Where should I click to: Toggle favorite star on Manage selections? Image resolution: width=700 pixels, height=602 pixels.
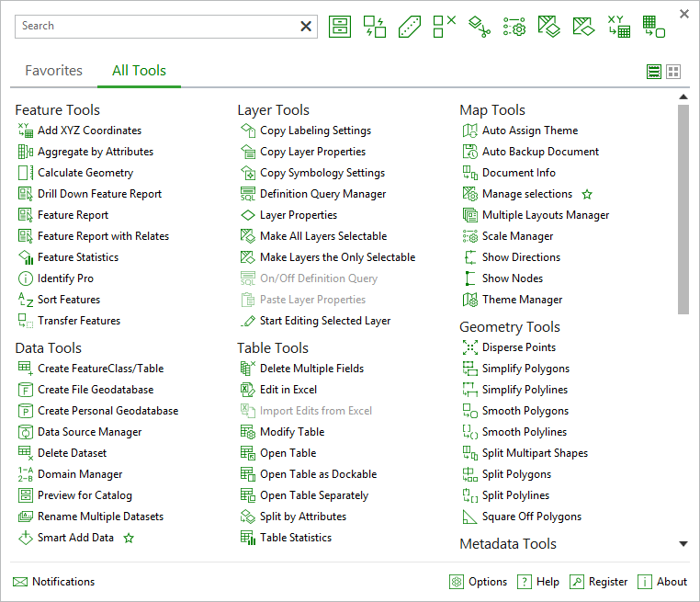point(587,194)
